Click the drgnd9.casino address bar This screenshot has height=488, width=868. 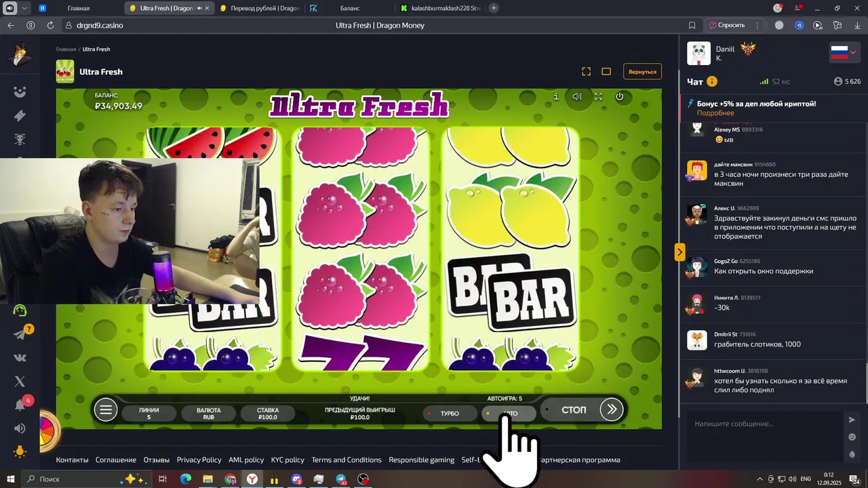point(100,25)
